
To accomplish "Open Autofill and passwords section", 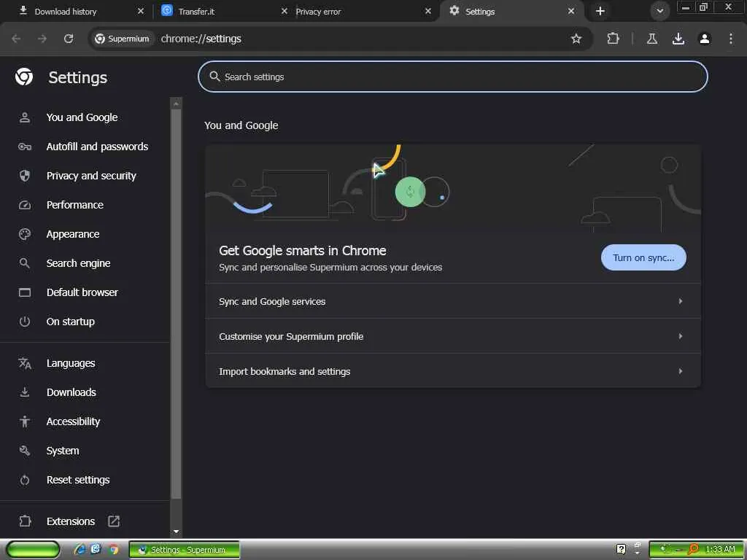I will pos(97,147).
